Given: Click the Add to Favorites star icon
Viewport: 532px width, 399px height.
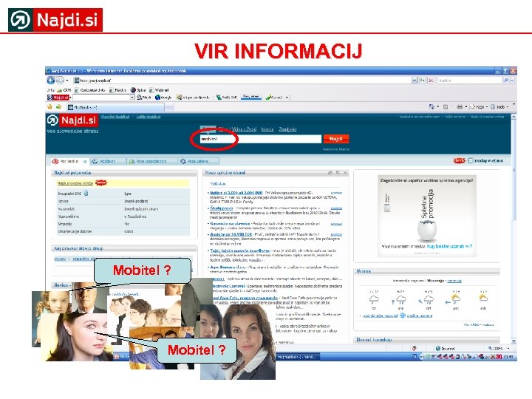Looking at the screenshot, I should tap(58, 107).
